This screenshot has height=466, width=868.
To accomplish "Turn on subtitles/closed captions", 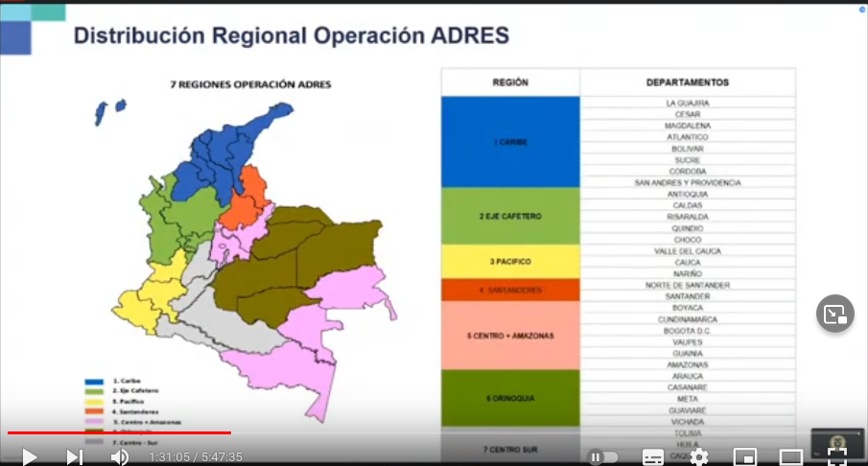I will (x=652, y=457).
